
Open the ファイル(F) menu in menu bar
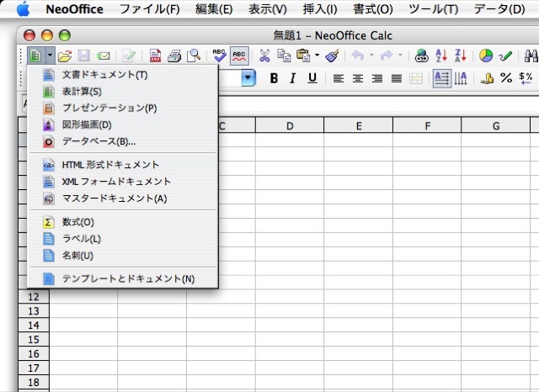[150, 9]
